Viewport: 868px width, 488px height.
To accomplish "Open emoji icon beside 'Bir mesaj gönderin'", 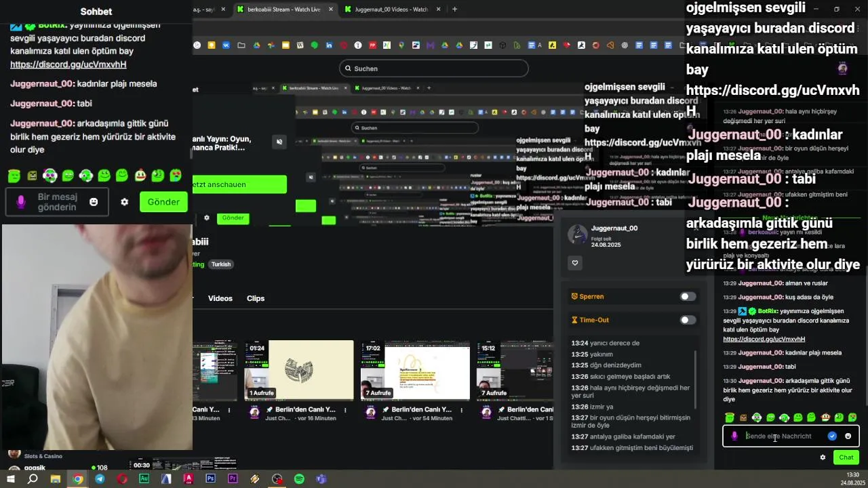I will point(94,202).
